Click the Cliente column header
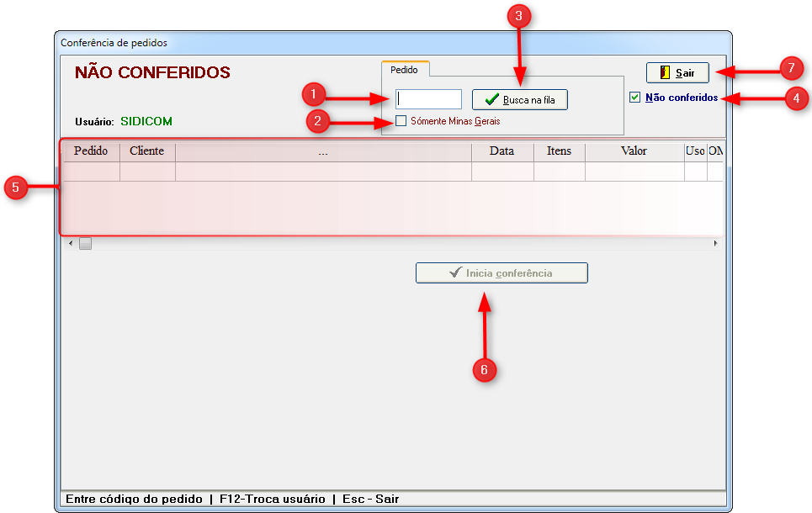The image size is (812, 513). (x=147, y=151)
